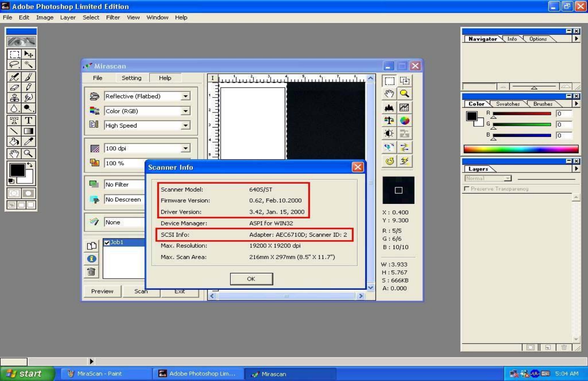Click the Mirascan delete job trash icon
The width and height of the screenshot is (588, 381).
pos(91,271)
